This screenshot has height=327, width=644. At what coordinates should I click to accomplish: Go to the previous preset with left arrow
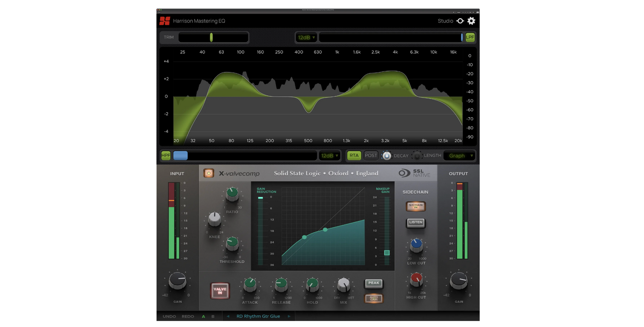pos(228,316)
